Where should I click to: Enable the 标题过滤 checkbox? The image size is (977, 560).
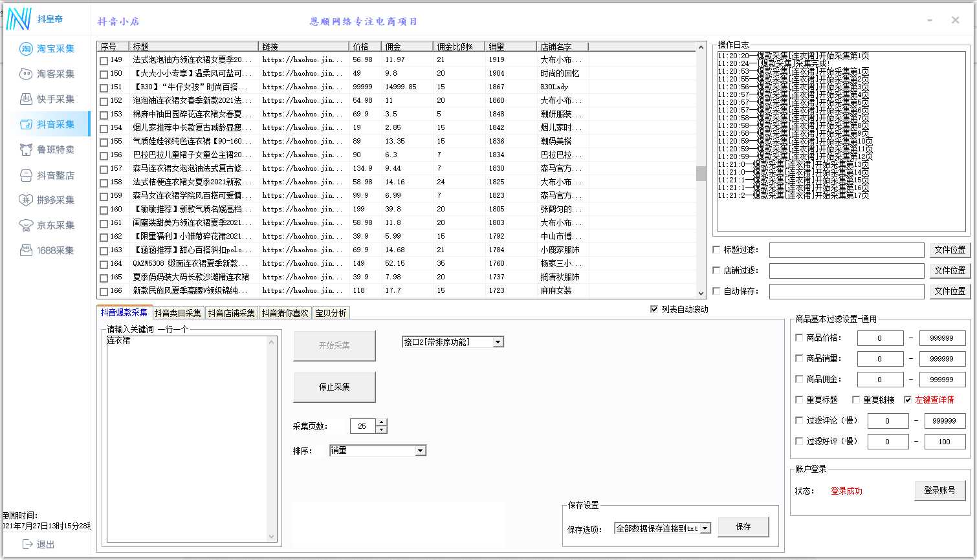point(716,250)
